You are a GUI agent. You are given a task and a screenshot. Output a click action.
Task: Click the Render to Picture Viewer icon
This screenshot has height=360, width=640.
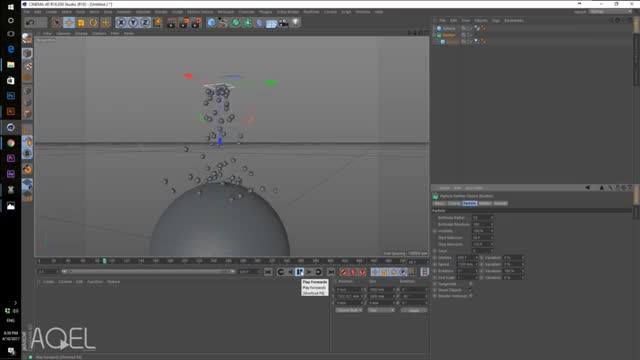point(184,22)
